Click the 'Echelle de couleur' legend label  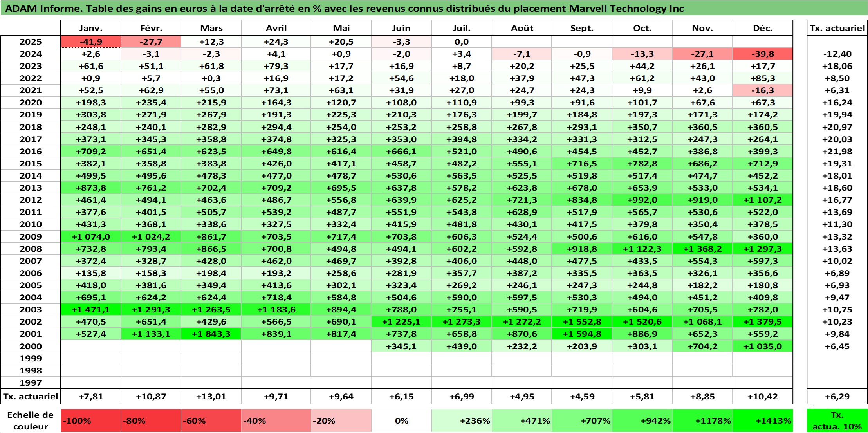point(31,420)
